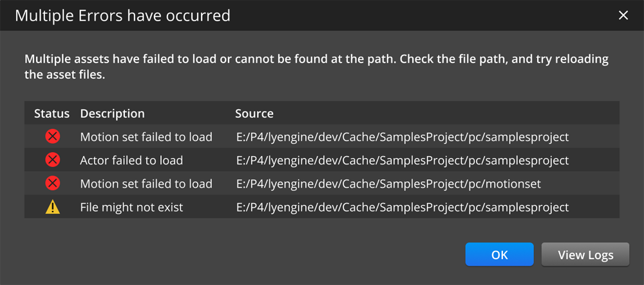Click the first 'Motion set failed to load' text
The image size is (644, 285).
tap(146, 137)
